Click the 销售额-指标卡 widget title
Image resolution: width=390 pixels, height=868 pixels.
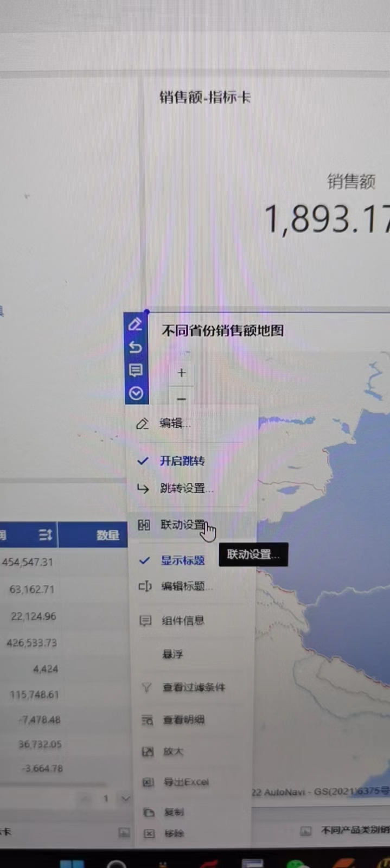coord(204,98)
